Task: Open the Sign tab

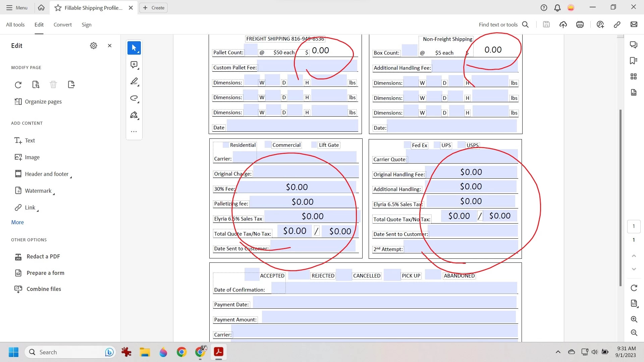Action: (x=87, y=25)
